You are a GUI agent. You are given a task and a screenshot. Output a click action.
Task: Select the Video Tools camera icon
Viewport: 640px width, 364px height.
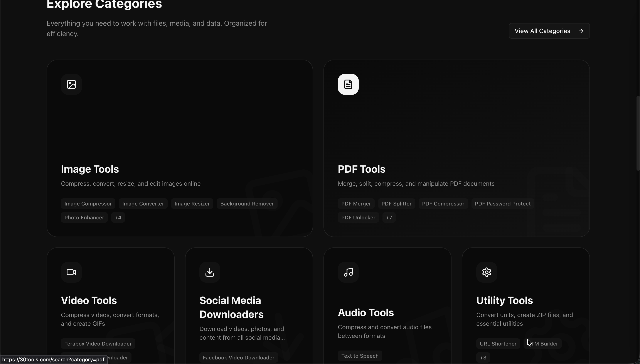pyautogui.click(x=72, y=272)
